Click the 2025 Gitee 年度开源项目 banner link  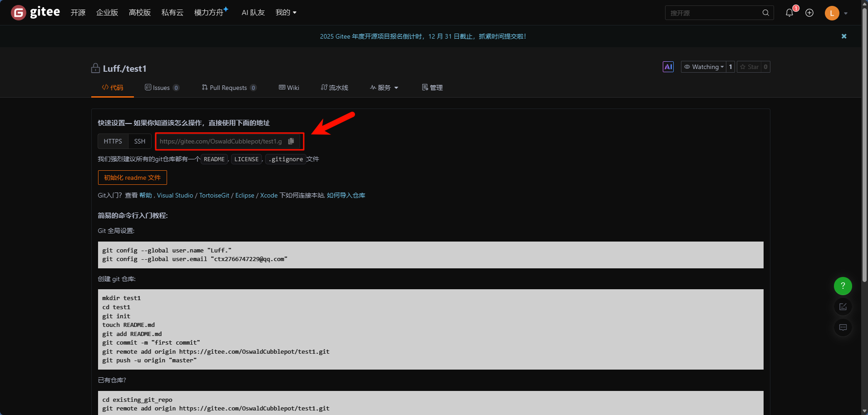pos(423,36)
